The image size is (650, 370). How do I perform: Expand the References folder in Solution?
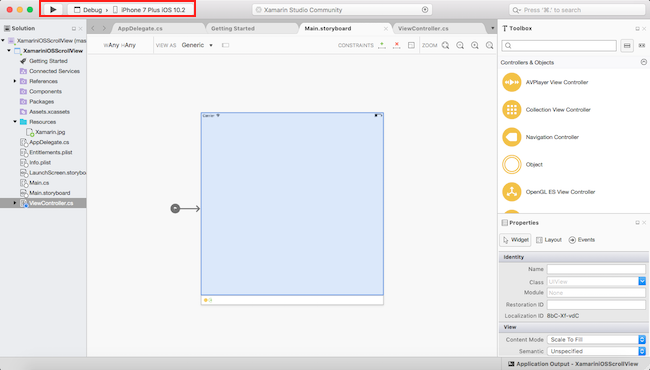(x=15, y=81)
